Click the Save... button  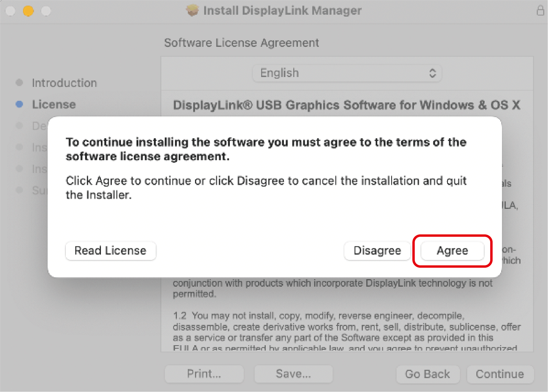click(x=294, y=374)
